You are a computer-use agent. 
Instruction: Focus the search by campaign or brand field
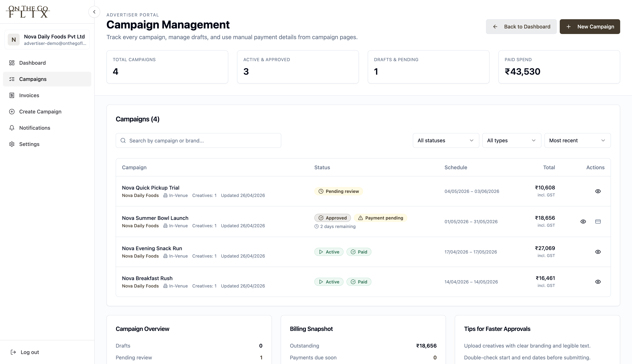[x=198, y=140]
